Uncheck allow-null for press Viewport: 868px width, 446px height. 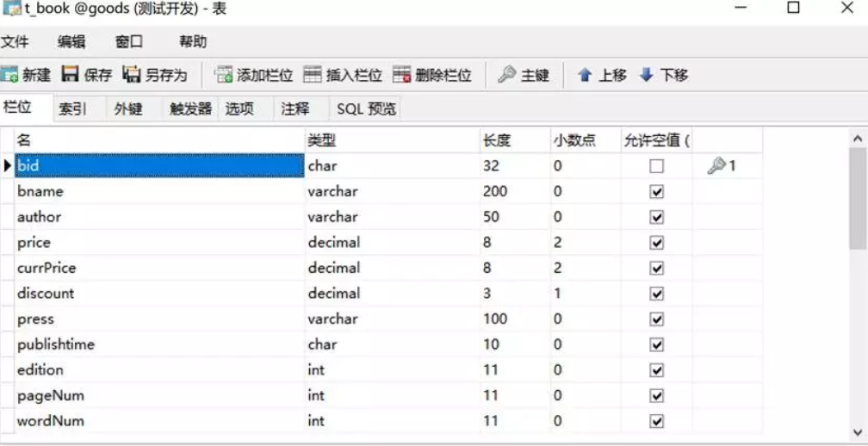656,319
